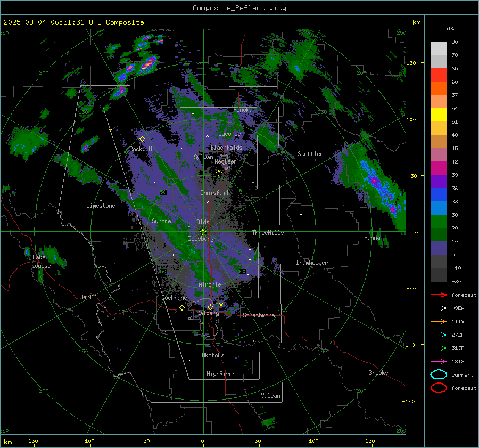Click the Hanna city label
This screenshot has height=448, width=479.
tap(372, 238)
